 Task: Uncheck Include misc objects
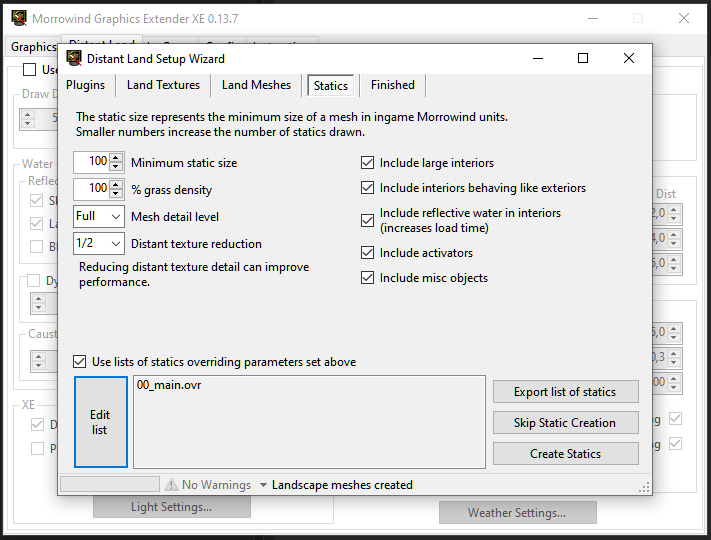368,278
